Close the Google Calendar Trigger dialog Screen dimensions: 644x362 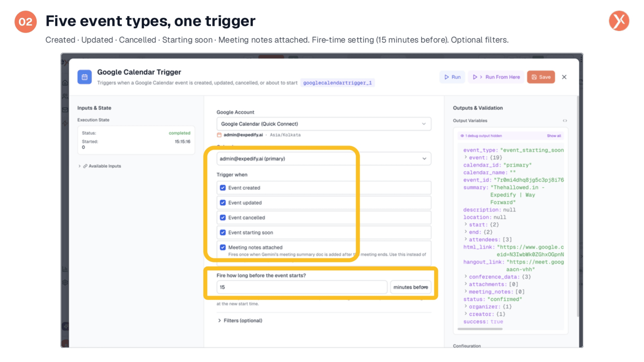point(564,77)
